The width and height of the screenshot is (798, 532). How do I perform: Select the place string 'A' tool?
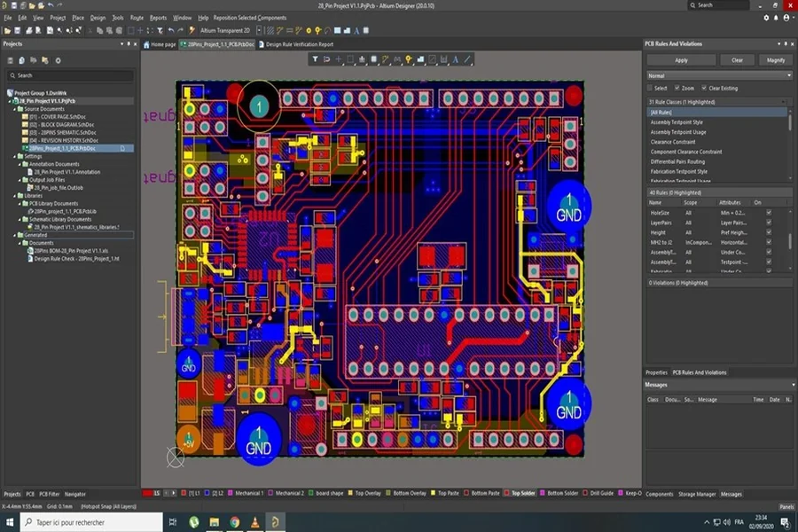pos(455,59)
